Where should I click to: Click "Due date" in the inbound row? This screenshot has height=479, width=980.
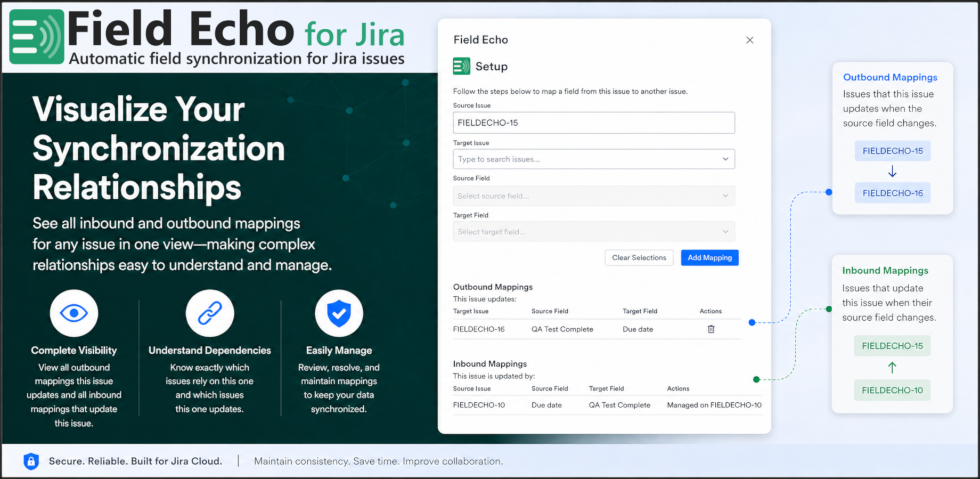tap(546, 405)
